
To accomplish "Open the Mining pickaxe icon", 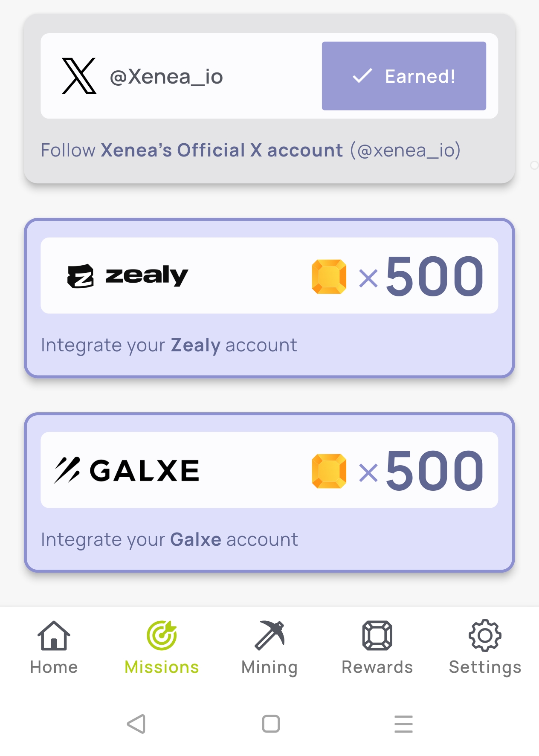I will [x=269, y=635].
